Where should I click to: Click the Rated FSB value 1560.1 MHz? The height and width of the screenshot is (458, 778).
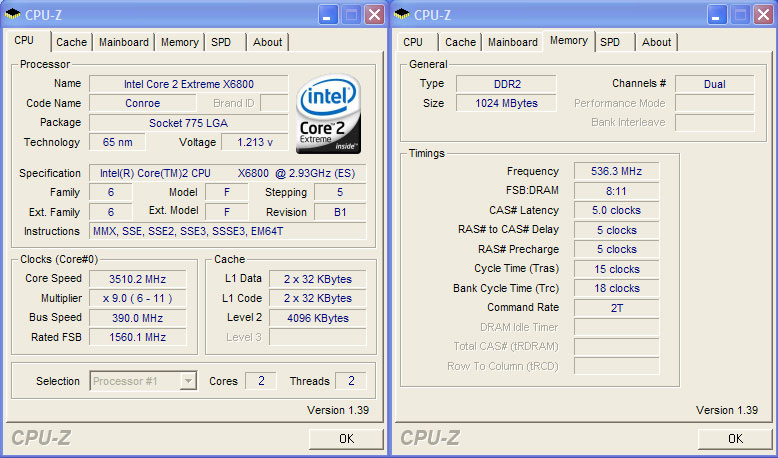(x=137, y=337)
